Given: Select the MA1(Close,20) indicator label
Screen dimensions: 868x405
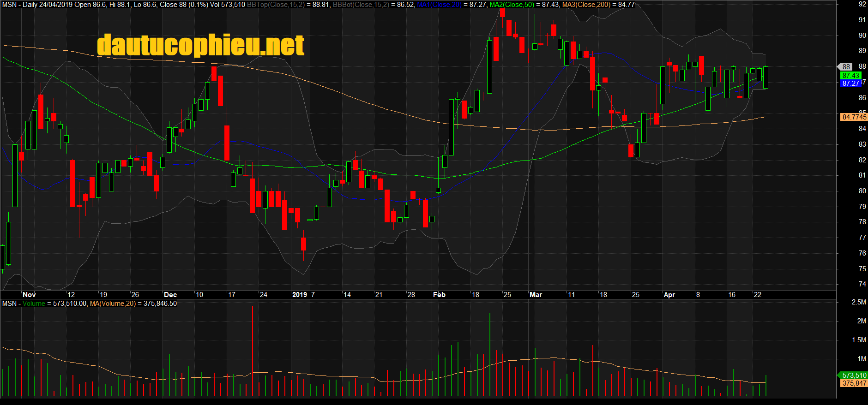Looking at the screenshot, I should (439, 5).
